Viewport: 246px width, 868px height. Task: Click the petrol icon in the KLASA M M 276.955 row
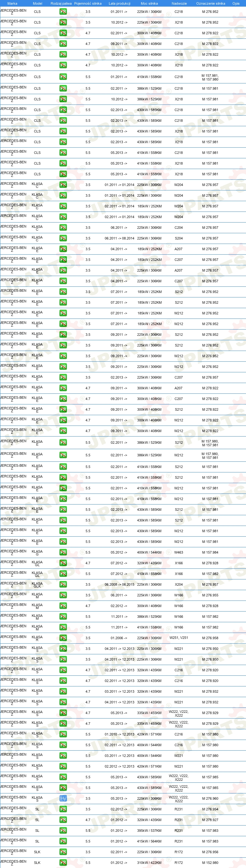(63, 595)
